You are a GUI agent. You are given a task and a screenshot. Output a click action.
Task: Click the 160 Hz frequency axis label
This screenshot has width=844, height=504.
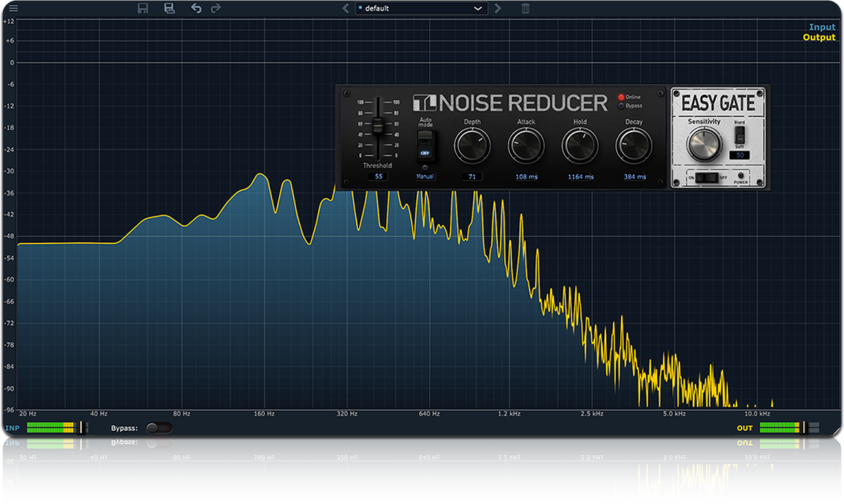click(264, 413)
